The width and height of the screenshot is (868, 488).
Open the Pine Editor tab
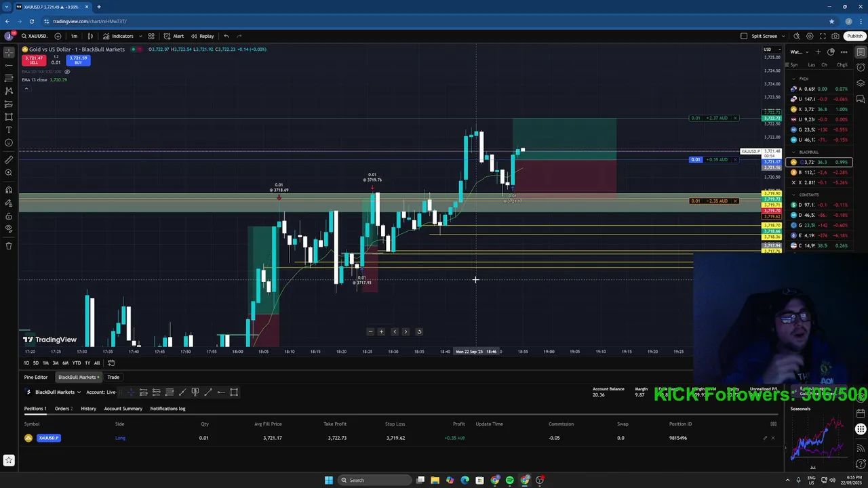(x=36, y=377)
